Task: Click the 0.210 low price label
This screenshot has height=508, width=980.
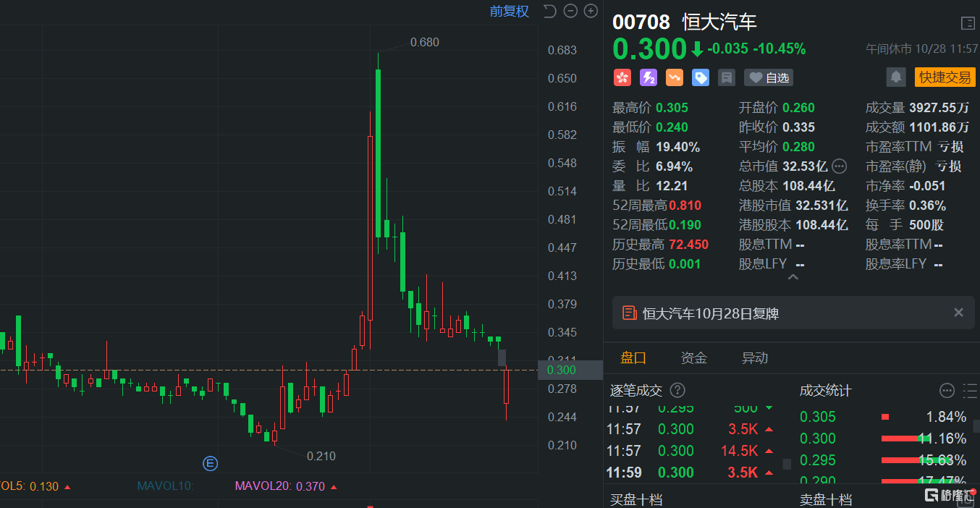Action: click(x=321, y=456)
